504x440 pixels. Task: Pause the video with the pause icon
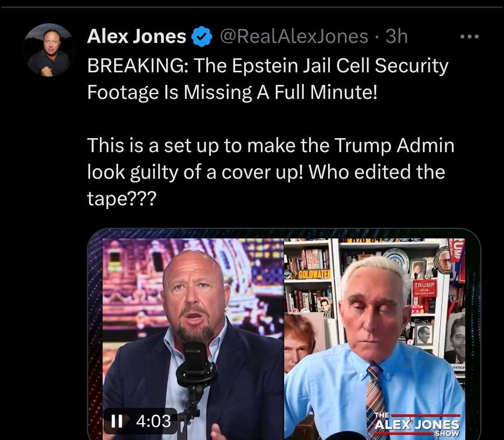click(x=117, y=421)
